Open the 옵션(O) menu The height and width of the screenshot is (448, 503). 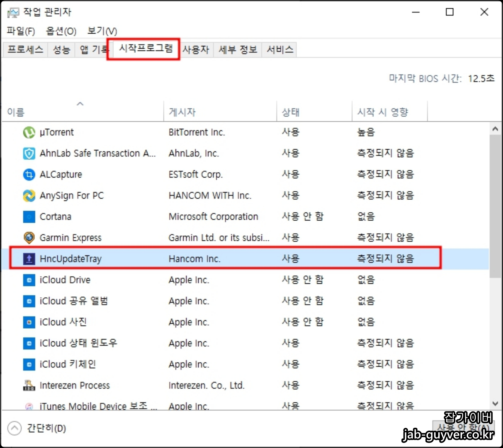click(61, 31)
